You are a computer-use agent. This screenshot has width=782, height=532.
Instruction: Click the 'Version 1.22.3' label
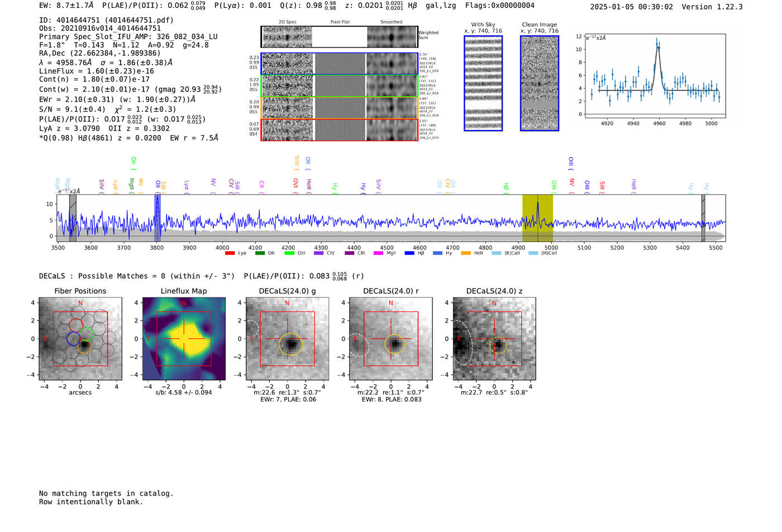pyautogui.click(x=712, y=7)
